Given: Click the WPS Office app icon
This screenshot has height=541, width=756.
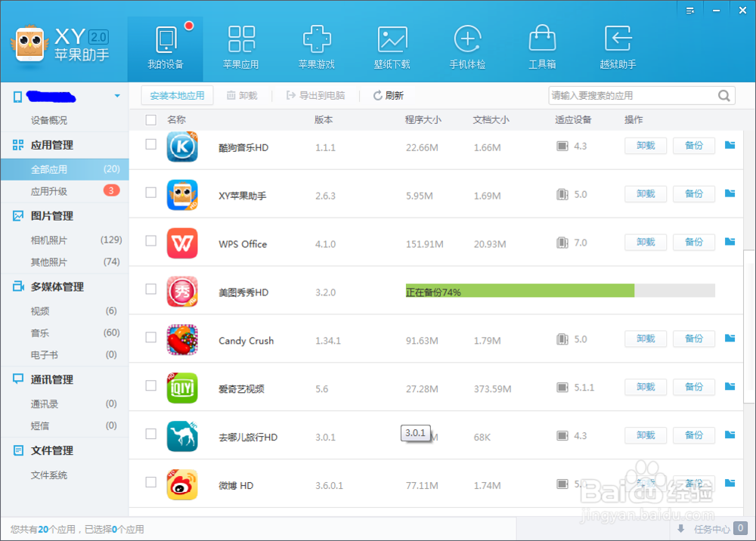Looking at the screenshot, I should 182,243.
